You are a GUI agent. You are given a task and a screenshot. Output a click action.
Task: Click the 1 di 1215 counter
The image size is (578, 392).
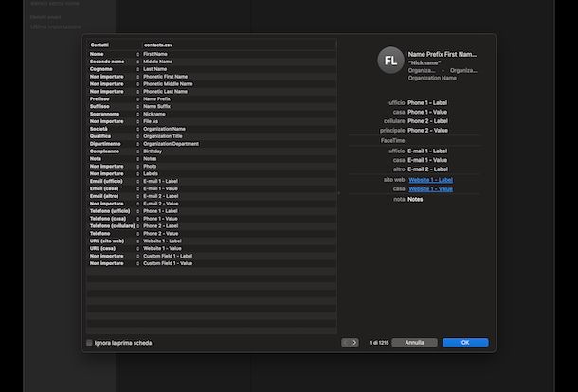pyautogui.click(x=379, y=343)
